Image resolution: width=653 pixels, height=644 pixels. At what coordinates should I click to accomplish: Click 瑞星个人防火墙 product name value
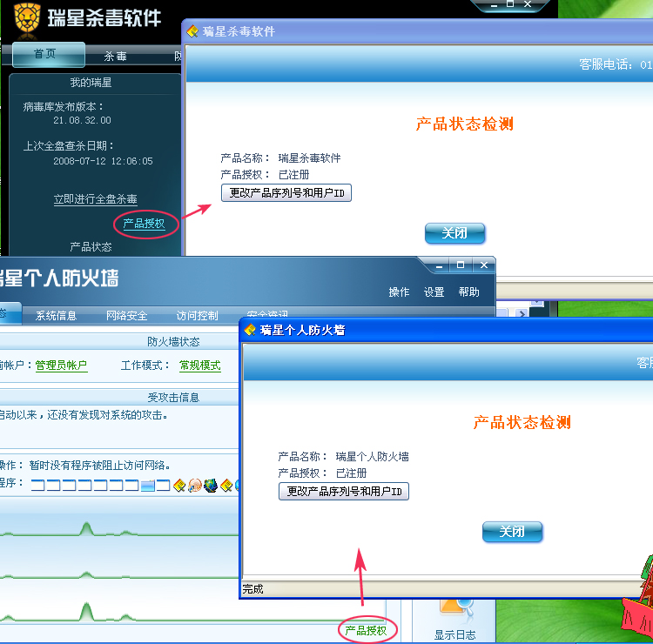point(373,457)
